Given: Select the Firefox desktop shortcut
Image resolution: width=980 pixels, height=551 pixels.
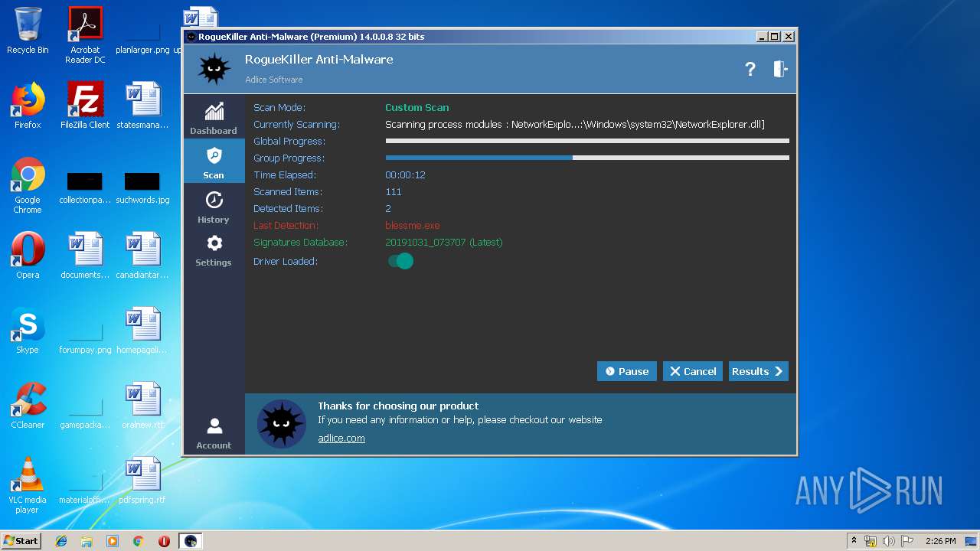Looking at the screenshot, I should coord(28,106).
